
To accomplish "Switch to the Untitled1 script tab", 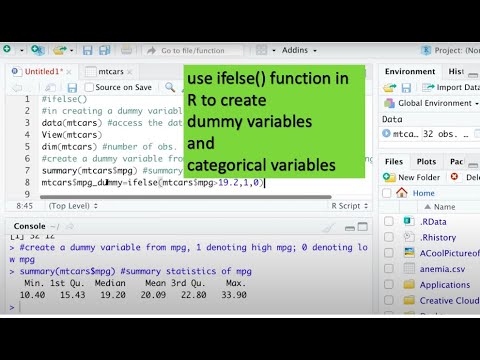I will [x=43, y=71].
